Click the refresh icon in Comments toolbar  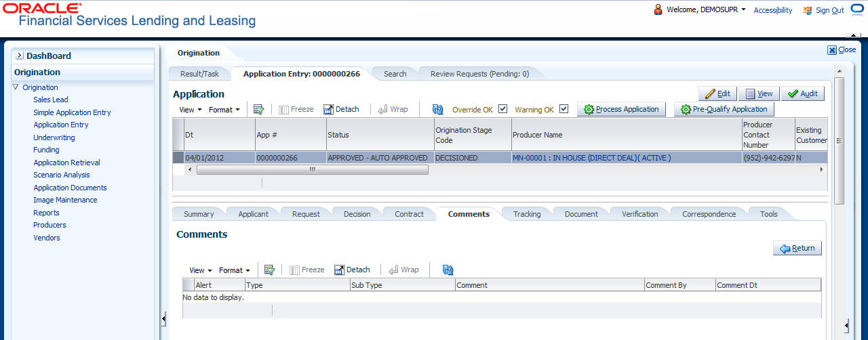click(448, 270)
